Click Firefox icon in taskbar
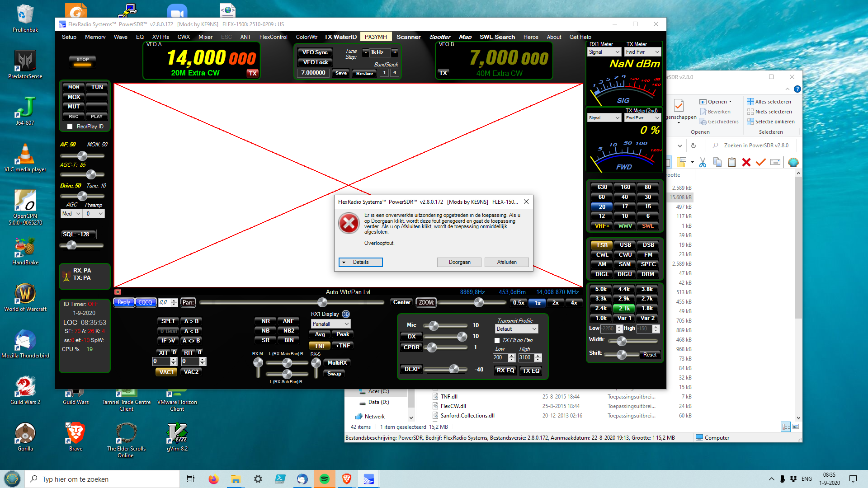The width and height of the screenshot is (868, 488). pyautogui.click(x=213, y=479)
